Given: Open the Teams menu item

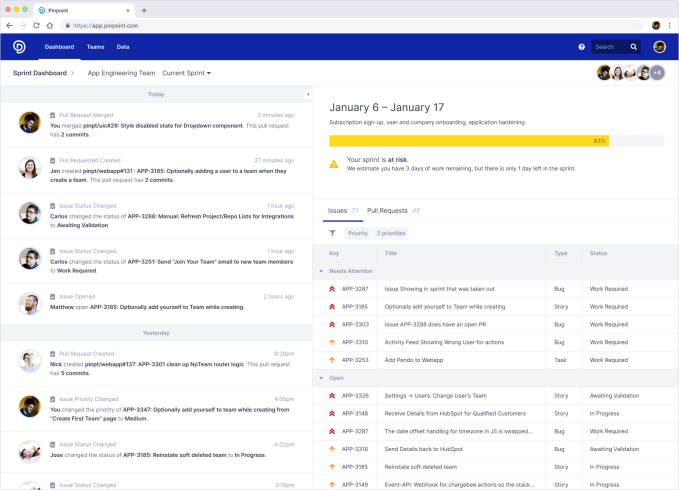Looking at the screenshot, I should click(95, 47).
